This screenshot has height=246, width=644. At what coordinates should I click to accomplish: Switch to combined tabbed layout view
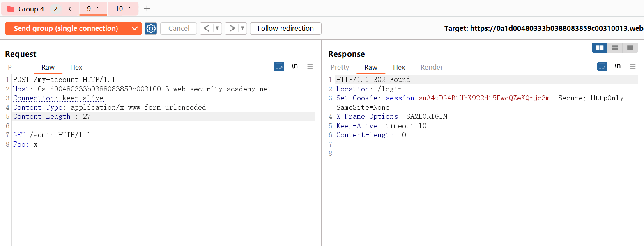click(630, 48)
